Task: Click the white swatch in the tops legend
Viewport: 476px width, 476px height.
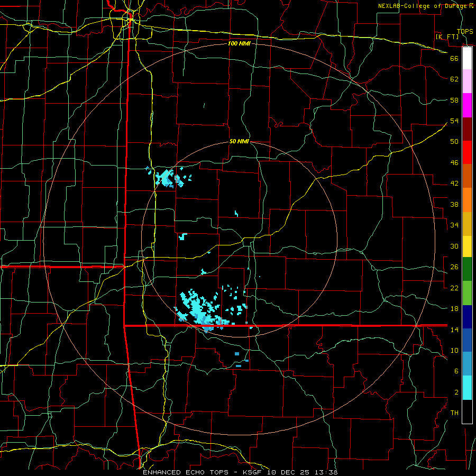Action: [467, 58]
